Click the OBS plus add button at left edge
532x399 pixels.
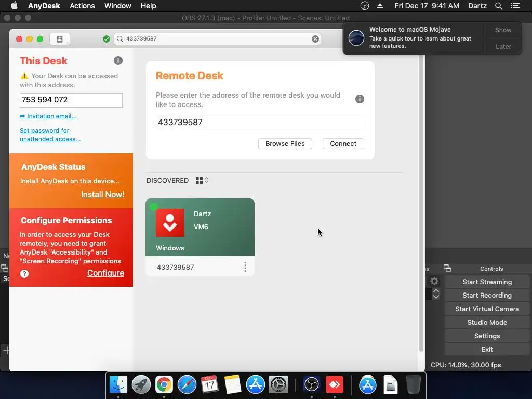6,350
